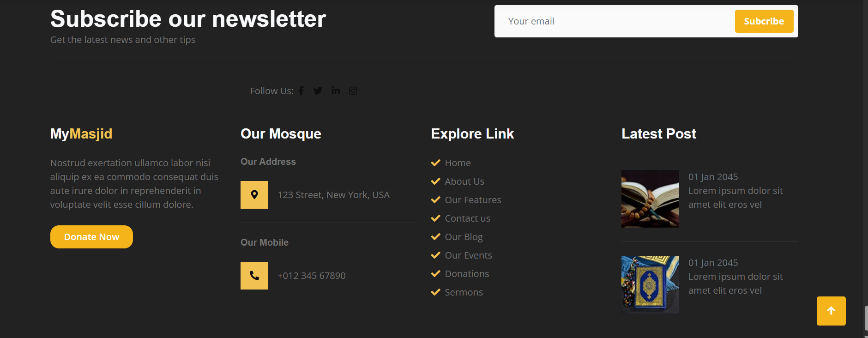
Task: Open the blue Quran cover thumbnail
Action: pos(650,284)
